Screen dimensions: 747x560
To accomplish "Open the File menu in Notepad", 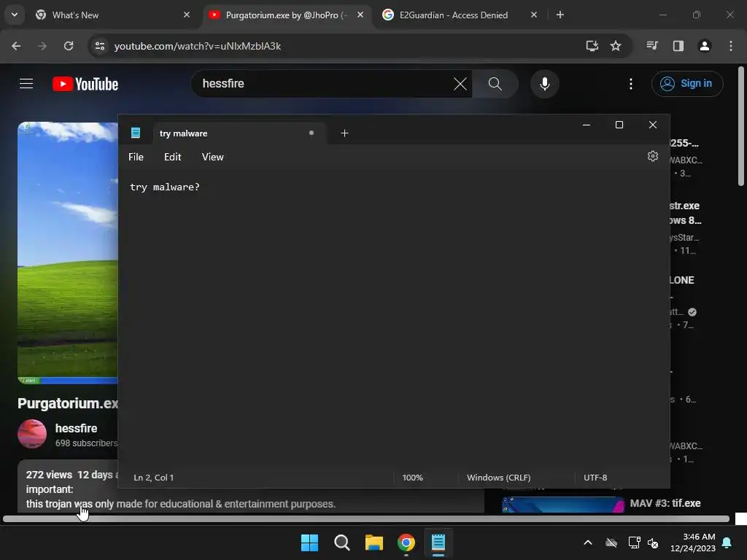I will 136,157.
